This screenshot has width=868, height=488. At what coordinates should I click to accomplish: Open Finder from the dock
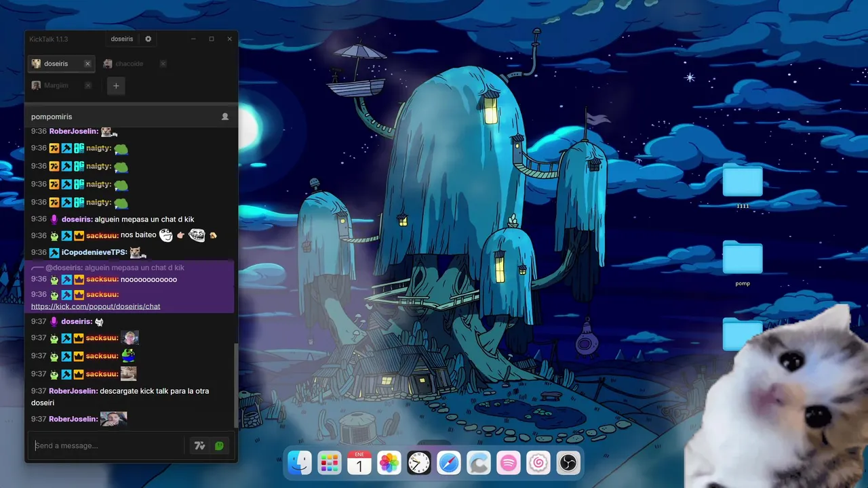(x=299, y=463)
